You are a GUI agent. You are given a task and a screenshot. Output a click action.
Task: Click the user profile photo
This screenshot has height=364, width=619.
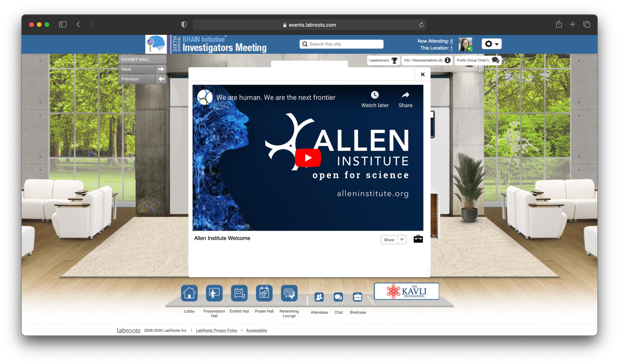pyautogui.click(x=465, y=44)
